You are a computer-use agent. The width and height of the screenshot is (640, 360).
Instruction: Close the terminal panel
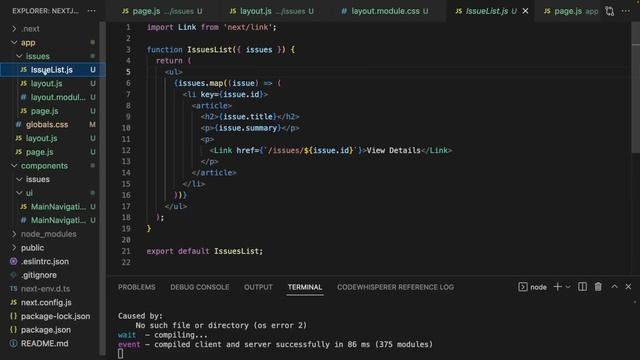point(628,287)
